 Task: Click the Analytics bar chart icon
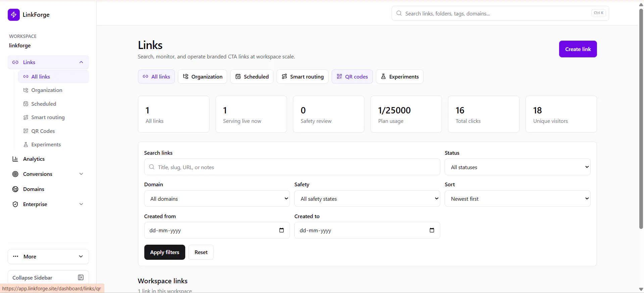click(x=15, y=159)
